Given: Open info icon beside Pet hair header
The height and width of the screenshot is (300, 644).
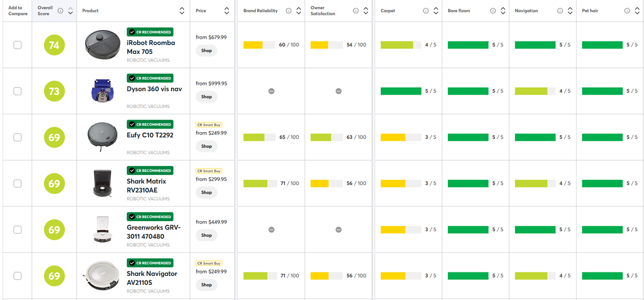Looking at the screenshot, I should pyautogui.click(x=627, y=11).
